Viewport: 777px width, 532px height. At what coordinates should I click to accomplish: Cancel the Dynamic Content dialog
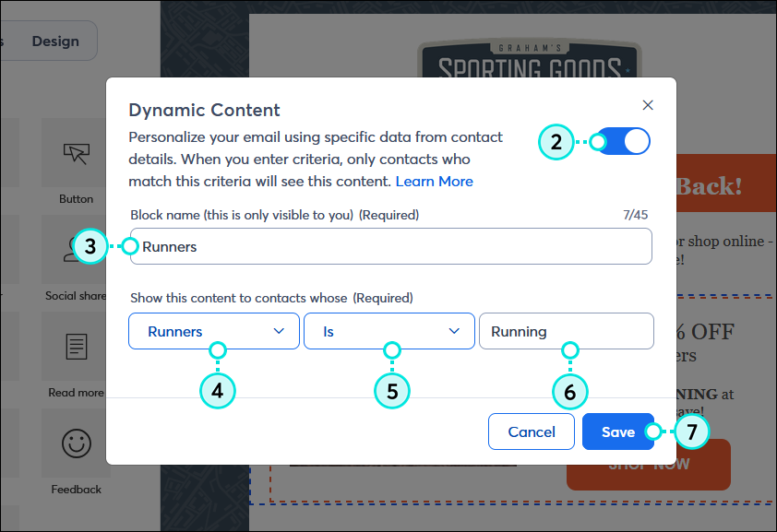pos(531,432)
